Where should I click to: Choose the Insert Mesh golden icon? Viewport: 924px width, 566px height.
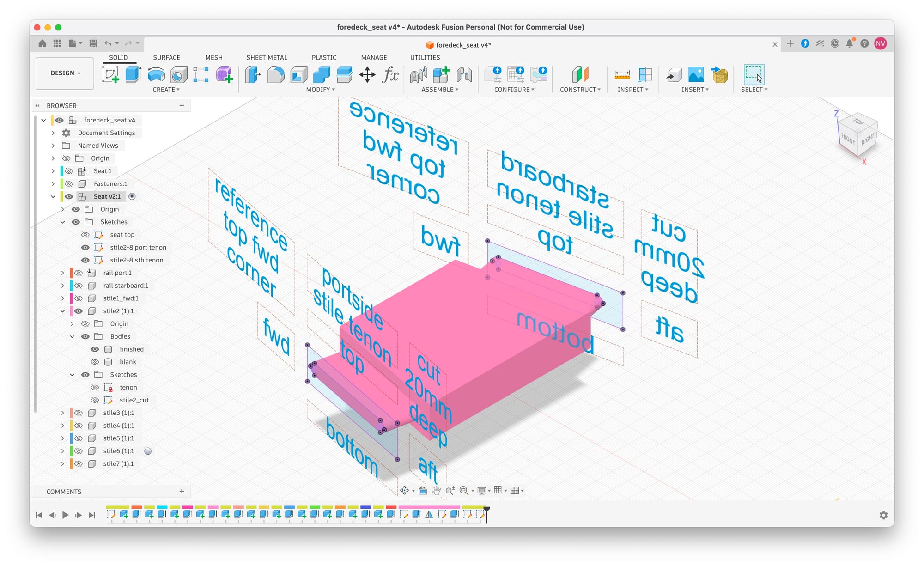[719, 74]
